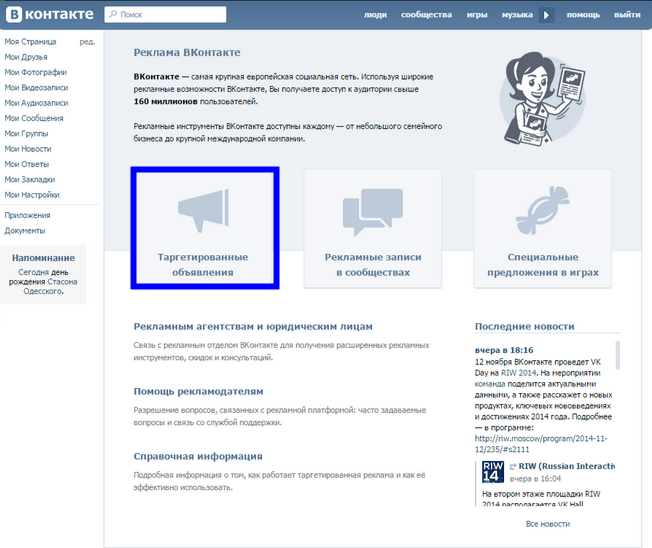Image resolution: width=652 pixels, height=548 pixels.
Task: Open the сообщества header menu item
Action: pos(426,16)
